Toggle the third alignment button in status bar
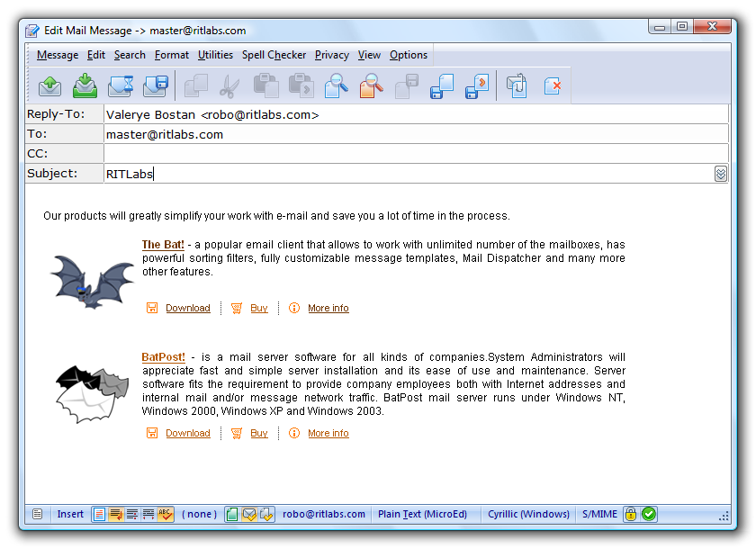756x549 pixels. click(x=132, y=514)
